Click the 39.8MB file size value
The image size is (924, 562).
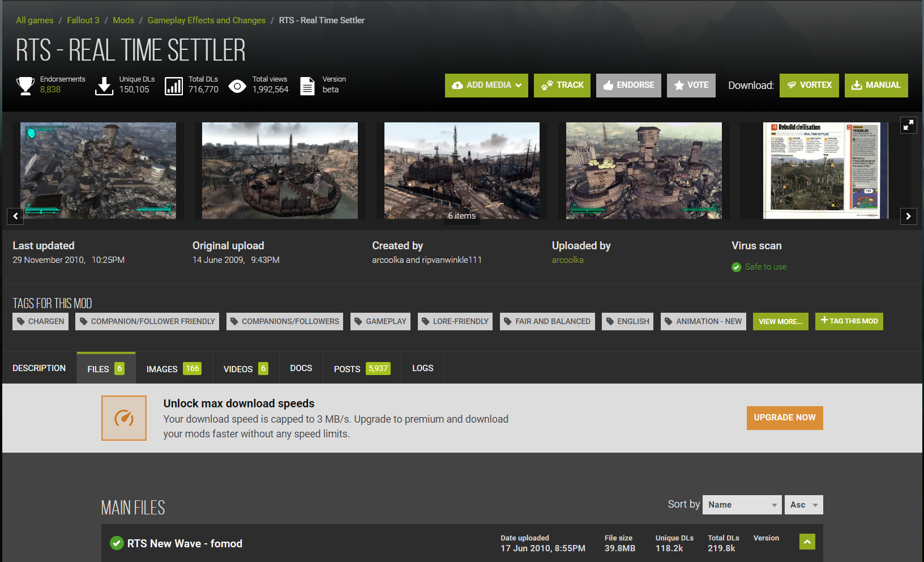click(620, 548)
